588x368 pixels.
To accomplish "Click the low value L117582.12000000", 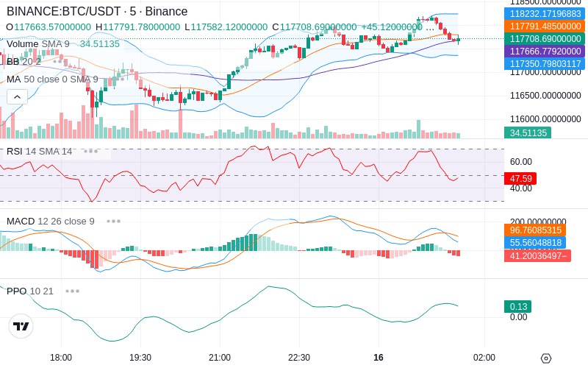I will (x=226, y=27).
